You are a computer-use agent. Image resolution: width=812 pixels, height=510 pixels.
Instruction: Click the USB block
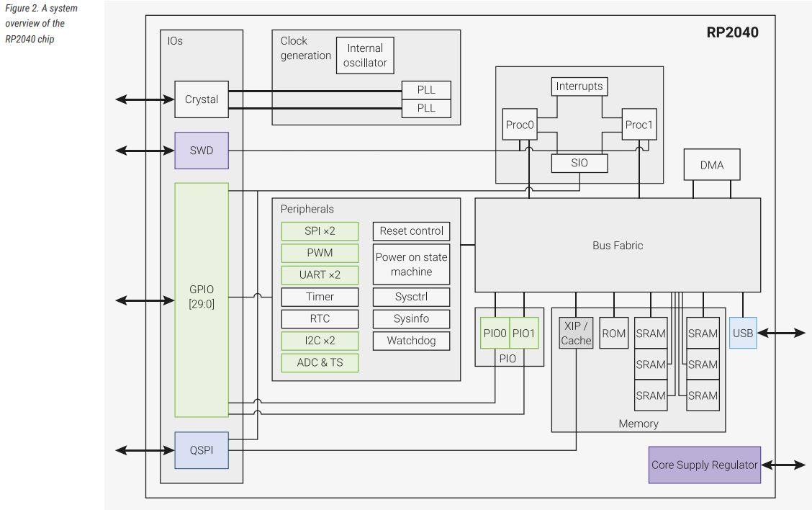[x=742, y=333]
